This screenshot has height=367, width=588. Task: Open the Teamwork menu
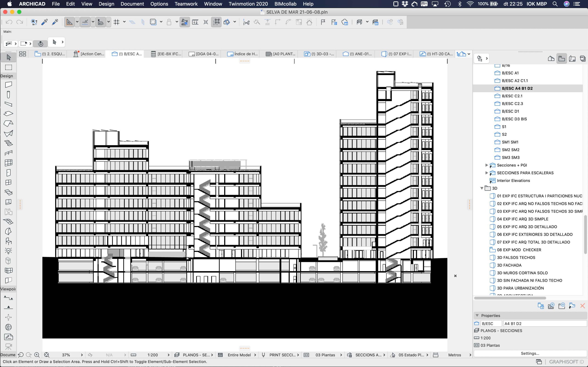(186, 4)
